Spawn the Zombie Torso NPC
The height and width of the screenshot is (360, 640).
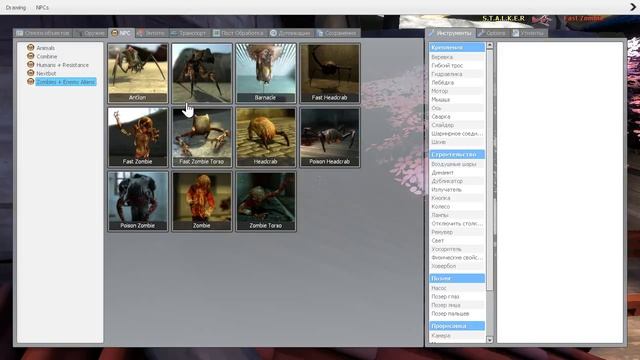pos(266,201)
